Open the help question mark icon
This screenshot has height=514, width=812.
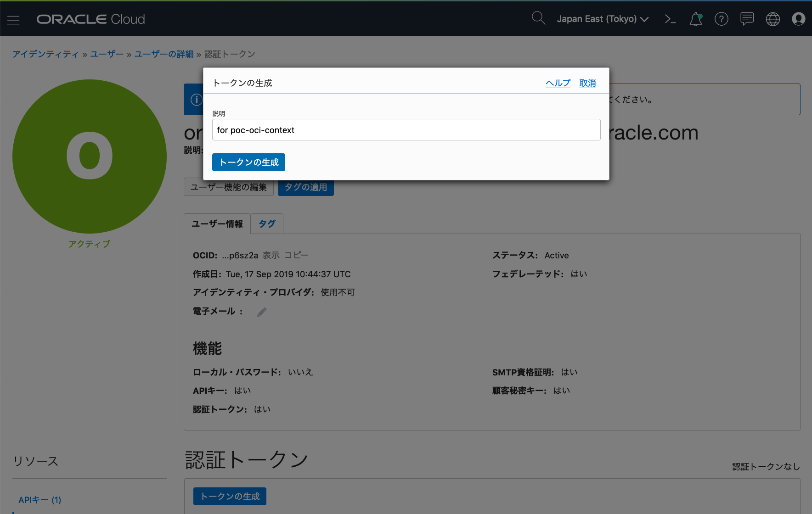[721, 19]
